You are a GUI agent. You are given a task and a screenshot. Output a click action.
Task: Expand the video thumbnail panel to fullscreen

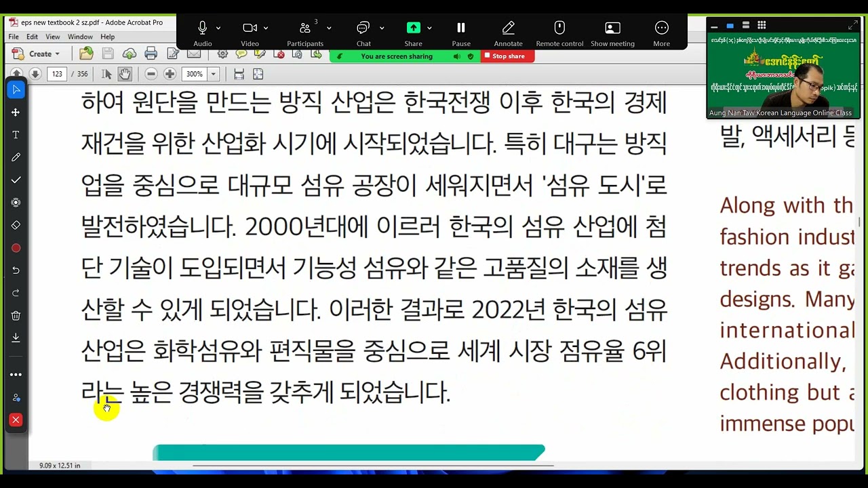853,25
